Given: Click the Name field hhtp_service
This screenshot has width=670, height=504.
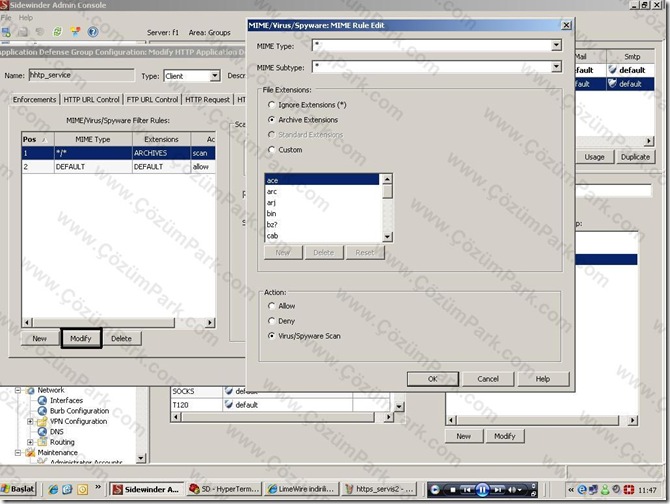Looking at the screenshot, I should tap(81, 75).
